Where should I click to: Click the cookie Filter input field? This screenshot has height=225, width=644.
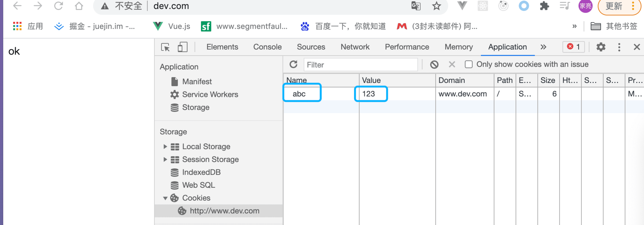coord(360,65)
